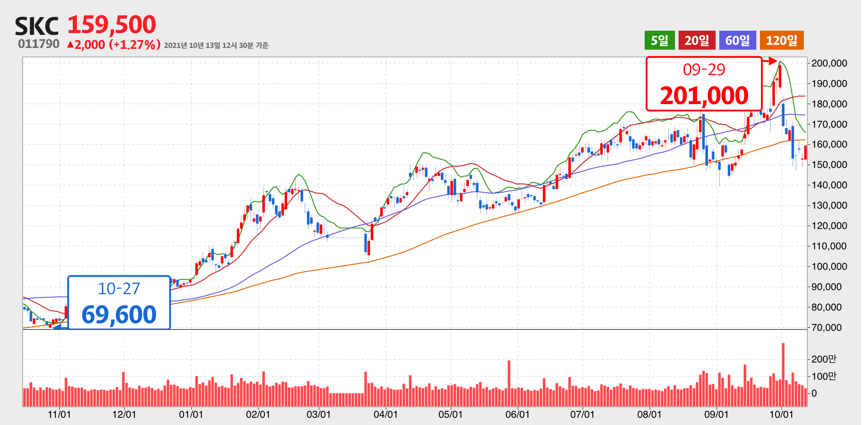Click the 190,000 price axis label
The height and width of the screenshot is (425, 868).
pyautogui.click(x=829, y=83)
